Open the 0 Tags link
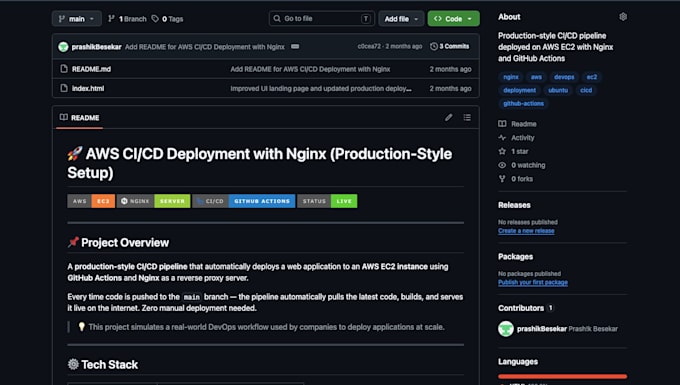Screen dimensions: 680x385 (x=167, y=19)
